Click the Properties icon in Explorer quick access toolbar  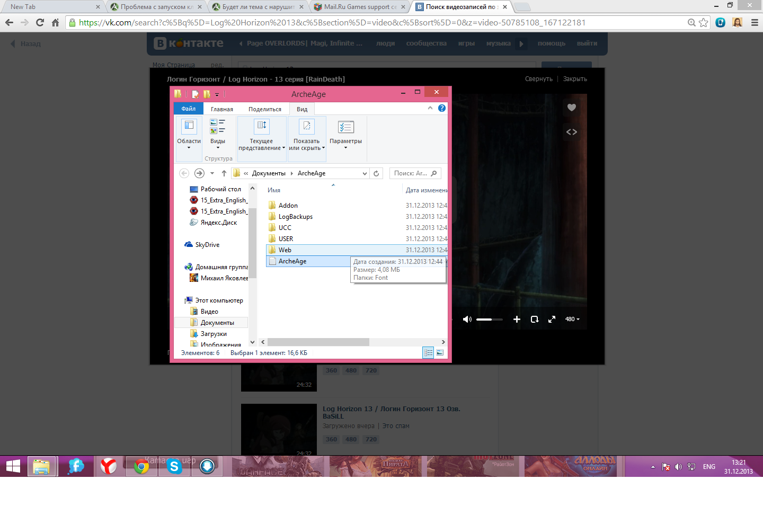(x=195, y=94)
